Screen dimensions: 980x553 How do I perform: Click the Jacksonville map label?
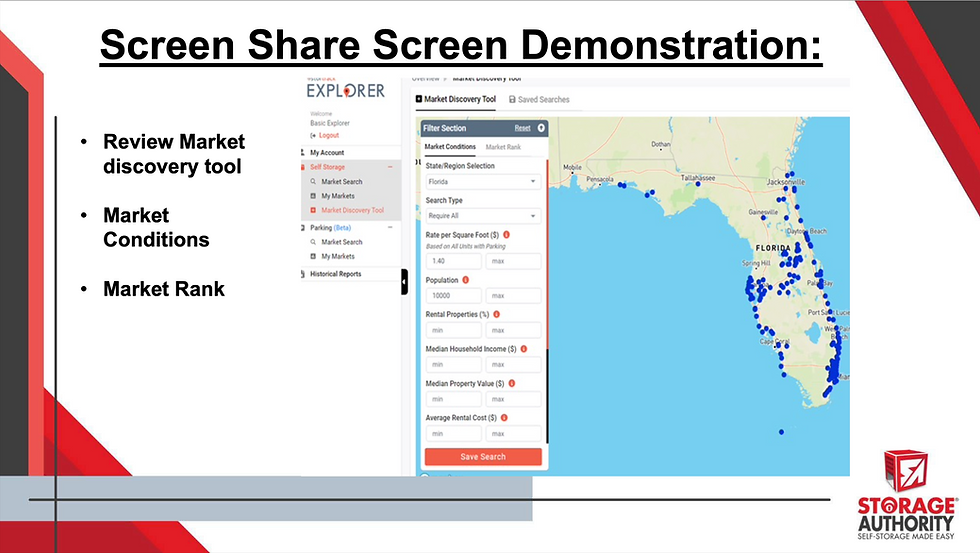tap(786, 182)
